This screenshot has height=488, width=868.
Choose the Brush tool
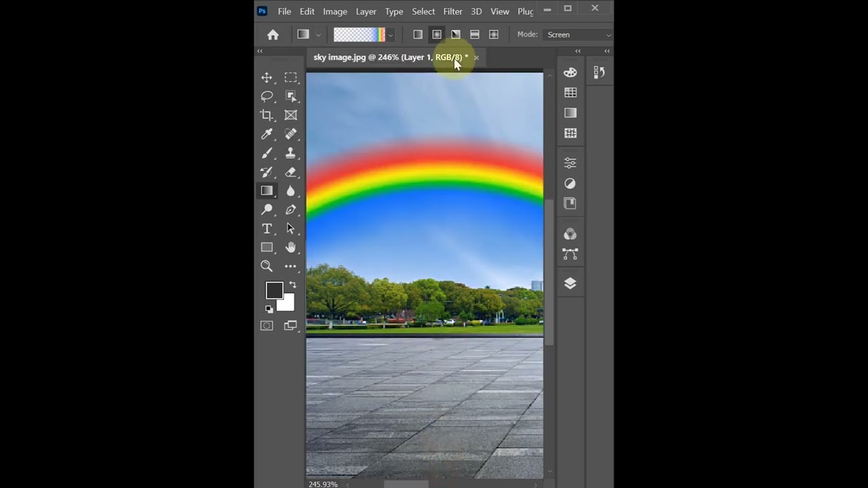tap(267, 153)
